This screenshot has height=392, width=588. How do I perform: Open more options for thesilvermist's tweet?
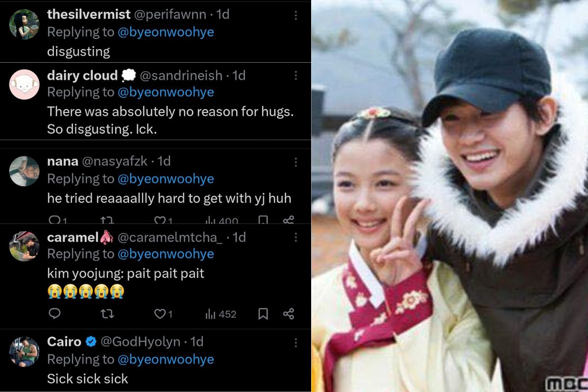click(295, 15)
